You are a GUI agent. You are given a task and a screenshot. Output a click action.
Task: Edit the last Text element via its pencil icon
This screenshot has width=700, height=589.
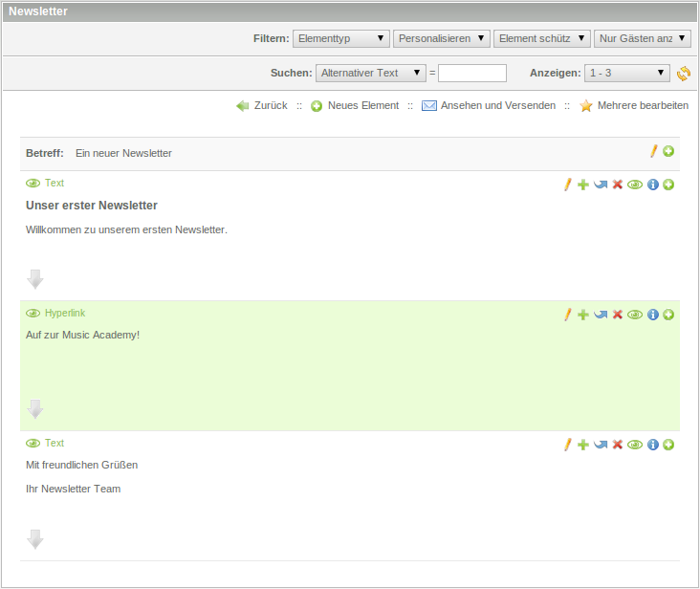tap(567, 445)
